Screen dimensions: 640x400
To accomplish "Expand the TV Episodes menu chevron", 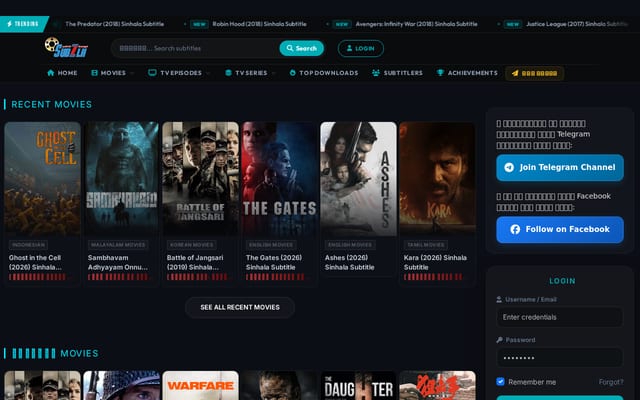I will coord(208,73).
